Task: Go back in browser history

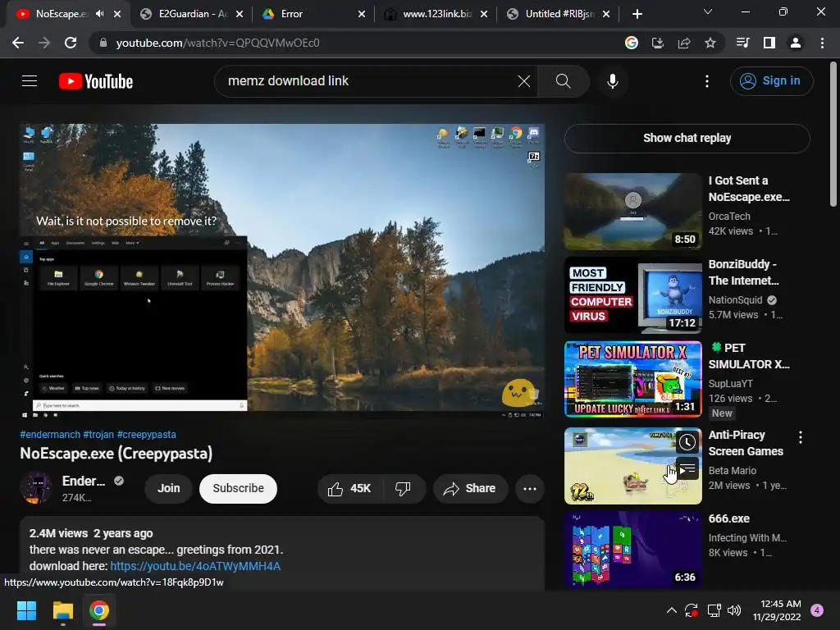Action: coord(18,43)
